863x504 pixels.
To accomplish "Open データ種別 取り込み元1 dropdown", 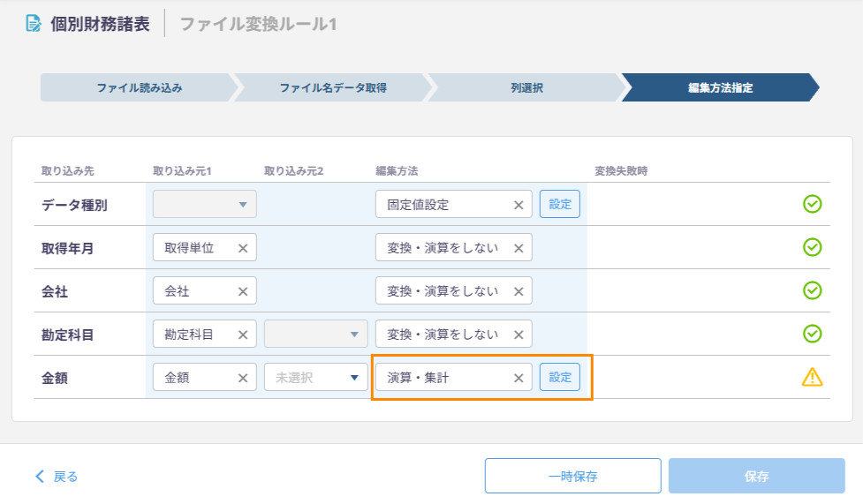I will 205,204.
